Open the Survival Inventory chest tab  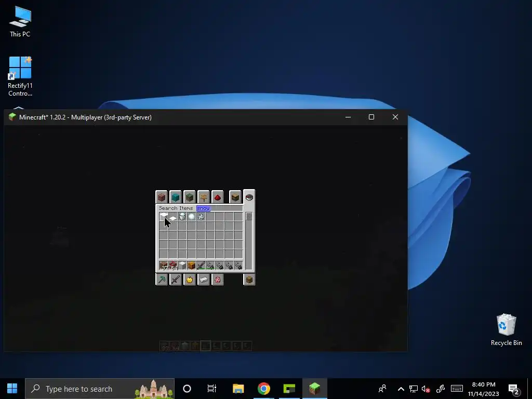[249, 280]
